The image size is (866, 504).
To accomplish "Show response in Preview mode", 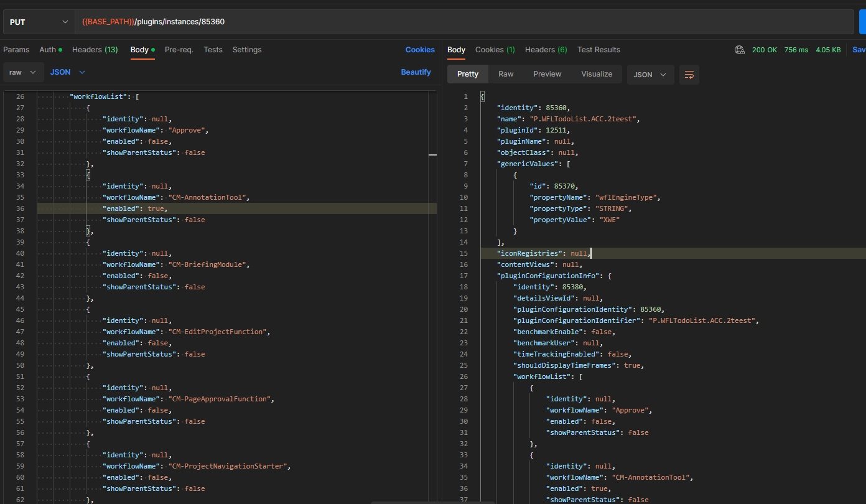I will click(547, 74).
